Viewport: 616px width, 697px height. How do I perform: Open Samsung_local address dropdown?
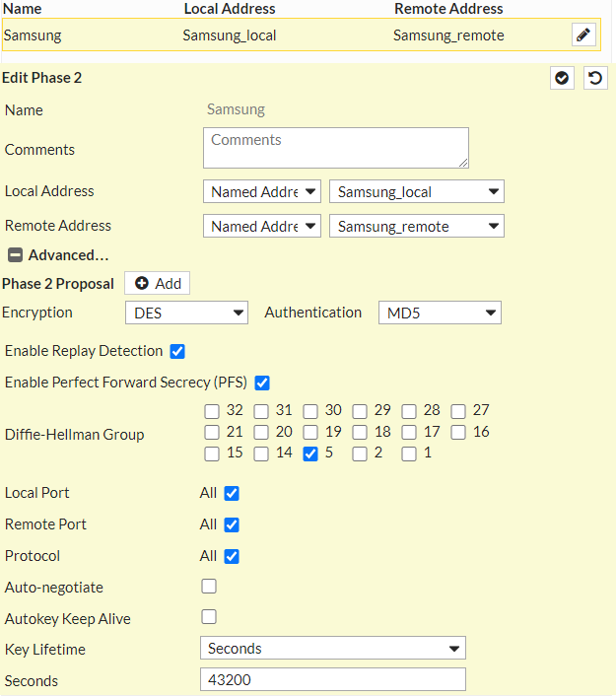pyautogui.click(x=417, y=191)
